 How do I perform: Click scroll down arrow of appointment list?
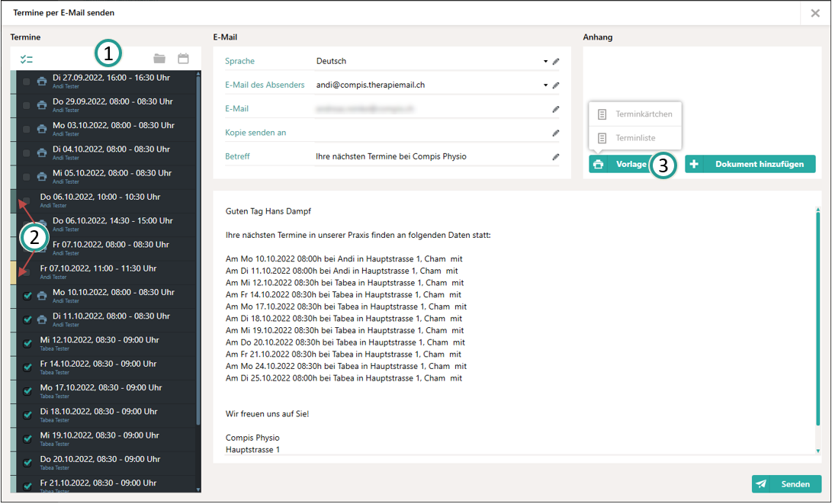coord(198,490)
